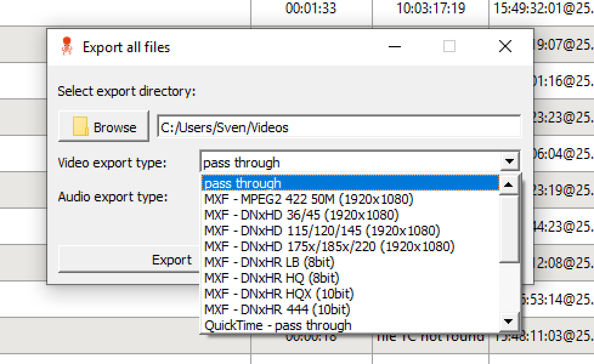Select MXF - DNxHR HQ (8bit)
This screenshot has height=364, width=594.
[x=271, y=278]
